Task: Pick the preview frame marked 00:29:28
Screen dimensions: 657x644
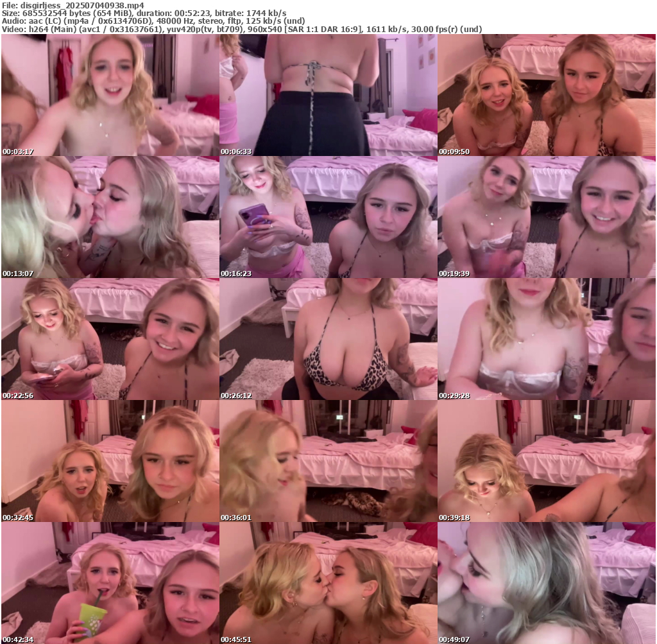Action: (547, 339)
